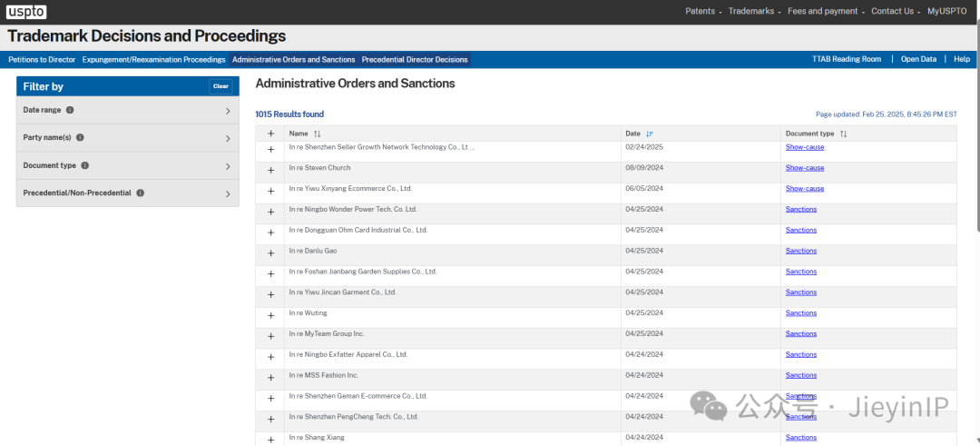
Task: Open Sanctions document for MyTeam Group Inc.
Action: (x=800, y=333)
